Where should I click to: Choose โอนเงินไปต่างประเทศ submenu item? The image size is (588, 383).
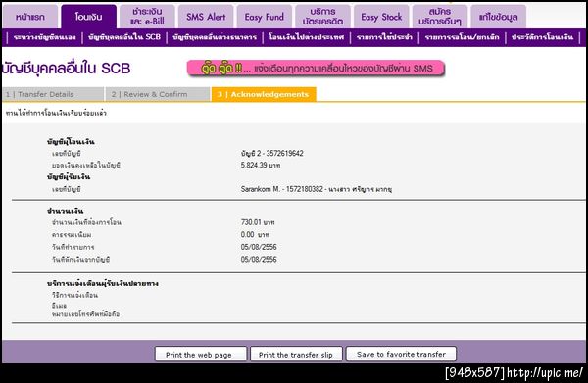coord(307,37)
